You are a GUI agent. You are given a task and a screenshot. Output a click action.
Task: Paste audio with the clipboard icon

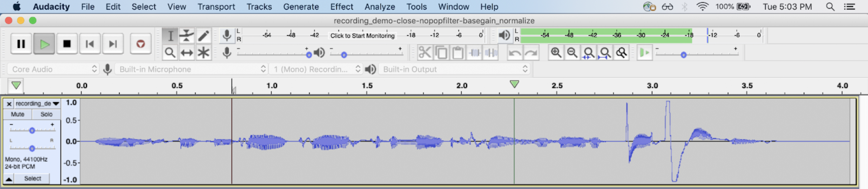tap(458, 53)
